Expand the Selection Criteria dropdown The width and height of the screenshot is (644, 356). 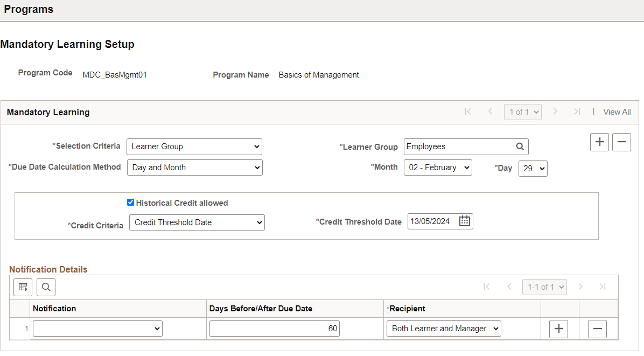(x=194, y=146)
